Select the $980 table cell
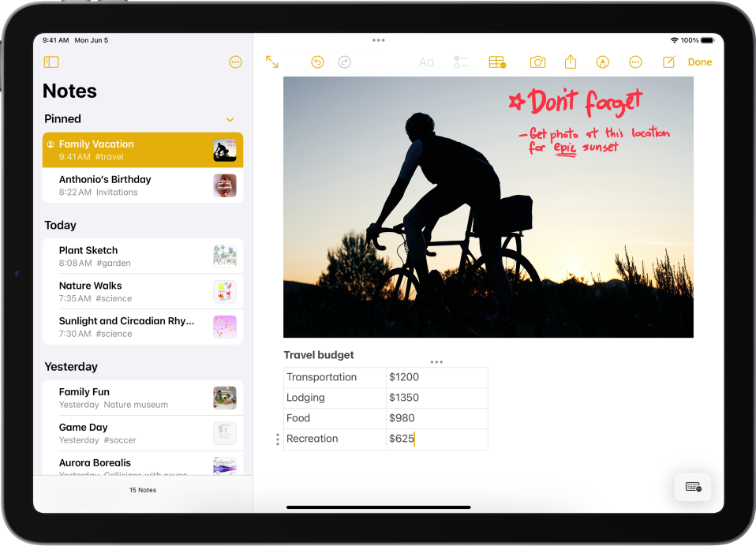The height and width of the screenshot is (546, 756). 437,418
